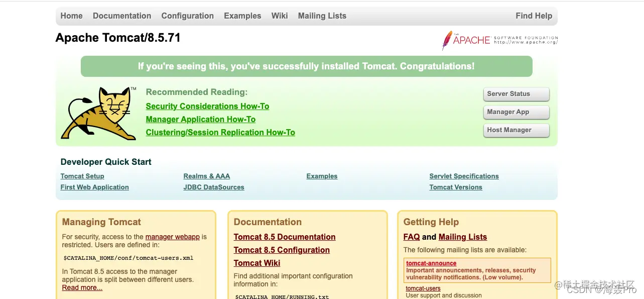The image size is (644, 299).
Task: Open Security Considerations How-To link
Action: [207, 107]
